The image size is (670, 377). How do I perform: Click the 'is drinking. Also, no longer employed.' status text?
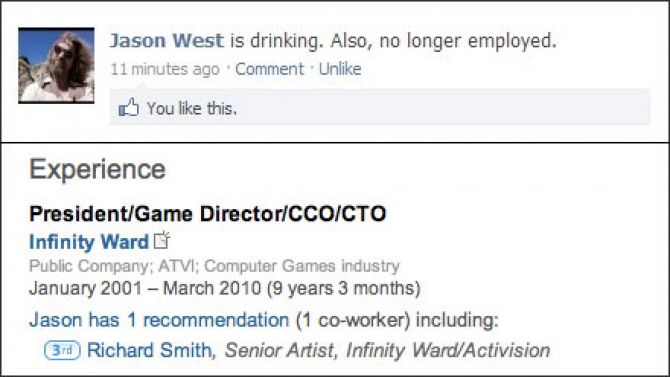coord(394,41)
